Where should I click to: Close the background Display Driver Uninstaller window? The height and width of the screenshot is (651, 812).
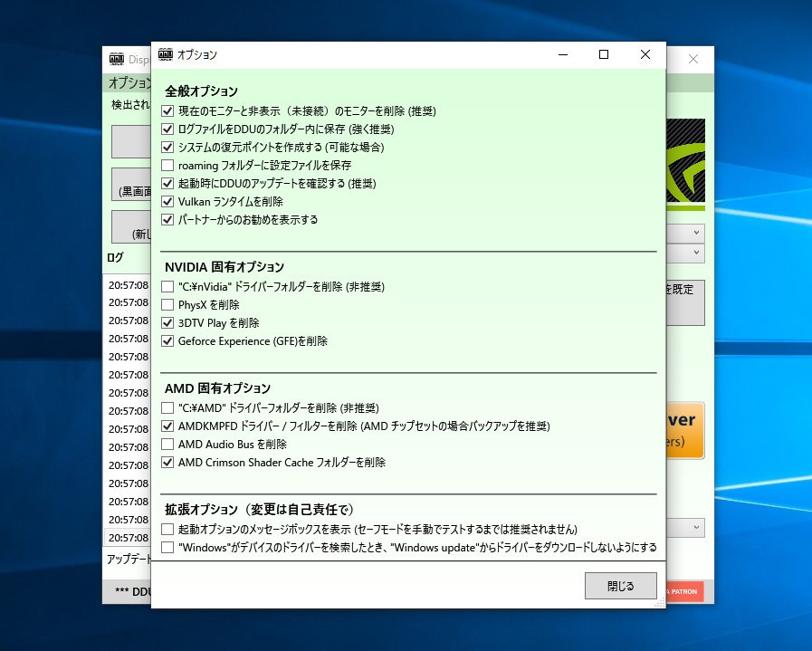pos(693,59)
